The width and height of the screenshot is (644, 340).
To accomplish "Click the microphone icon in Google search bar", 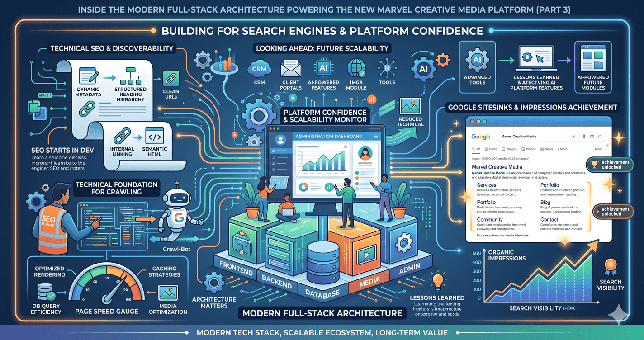I will tap(584, 136).
